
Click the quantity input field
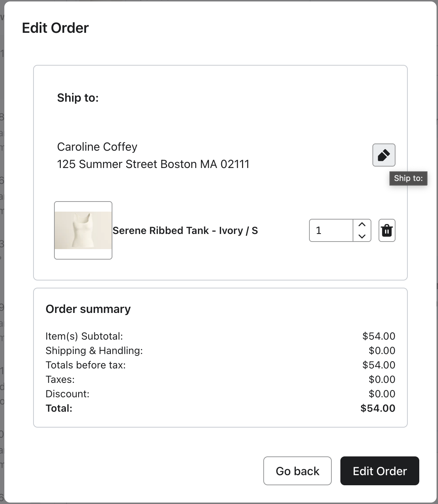tap(331, 230)
